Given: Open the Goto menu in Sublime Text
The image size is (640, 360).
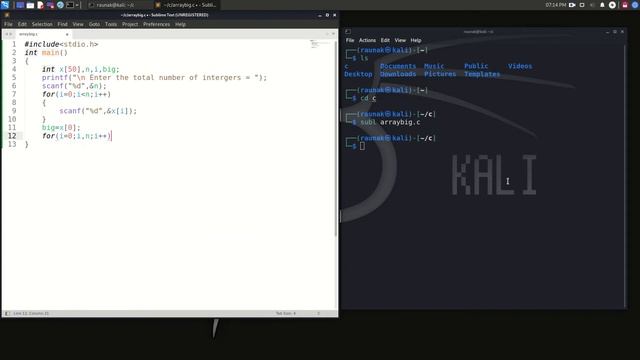Looking at the screenshot, I should [94, 24].
